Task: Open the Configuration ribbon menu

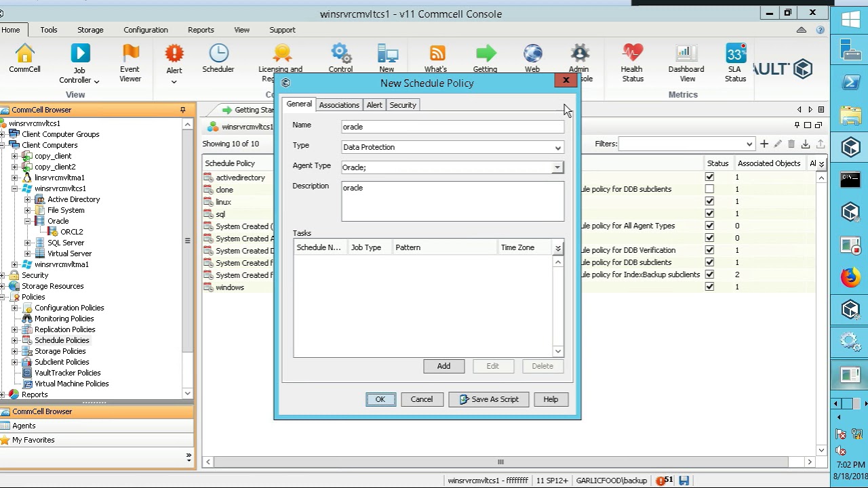Action: [146, 30]
